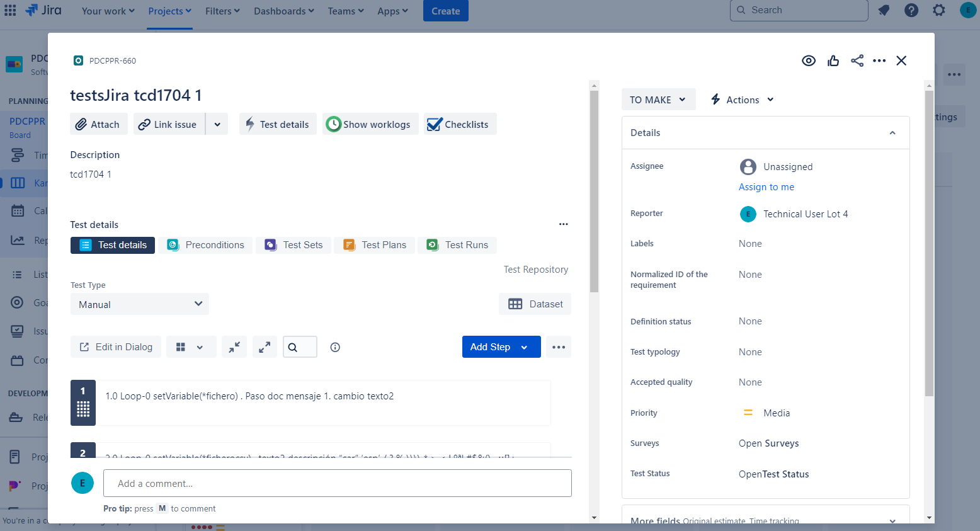Toggle the Checklists panel button
The height and width of the screenshot is (531, 980).
click(460, 124)
